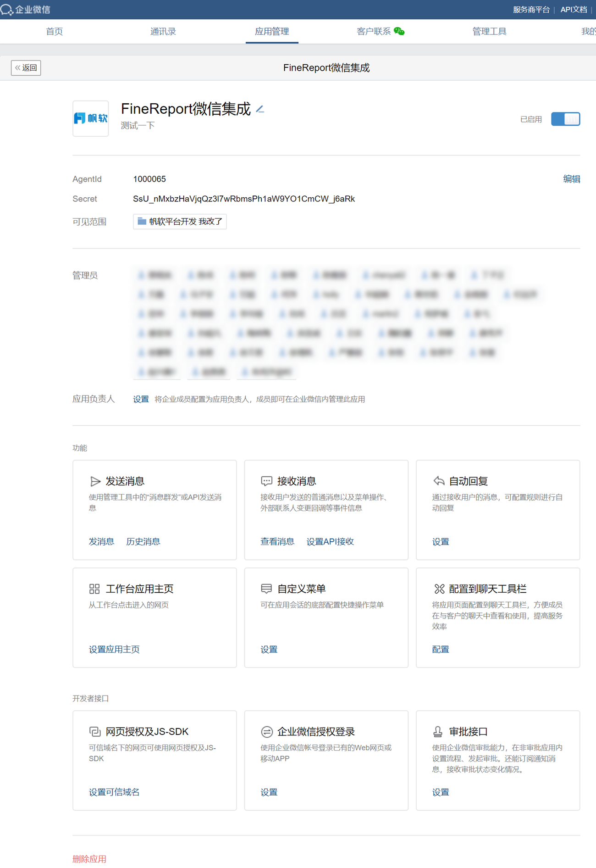Click the FineReport微信集成 app name heading

point(186,109)
